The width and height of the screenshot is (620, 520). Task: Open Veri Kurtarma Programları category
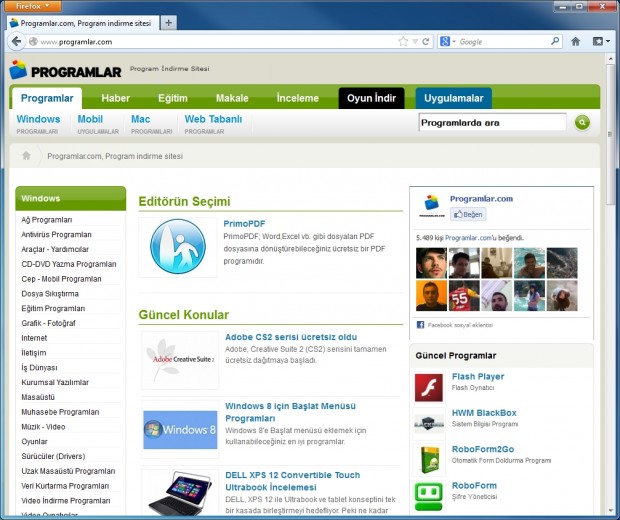click(65, 486)
